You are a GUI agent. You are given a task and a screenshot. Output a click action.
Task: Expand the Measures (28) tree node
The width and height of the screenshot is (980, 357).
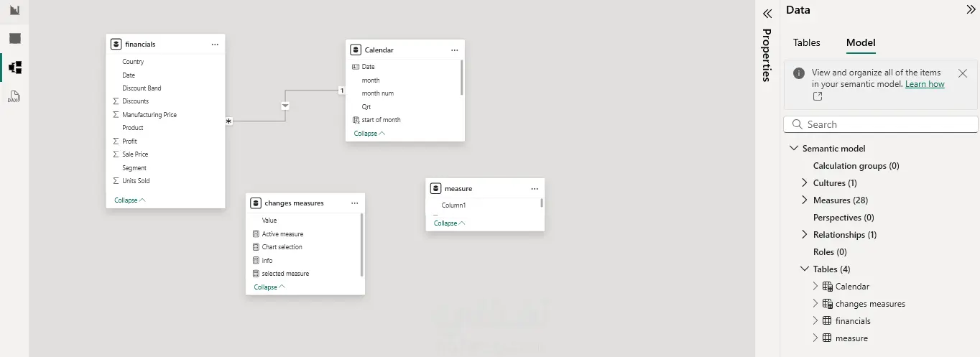coord(805,200)
